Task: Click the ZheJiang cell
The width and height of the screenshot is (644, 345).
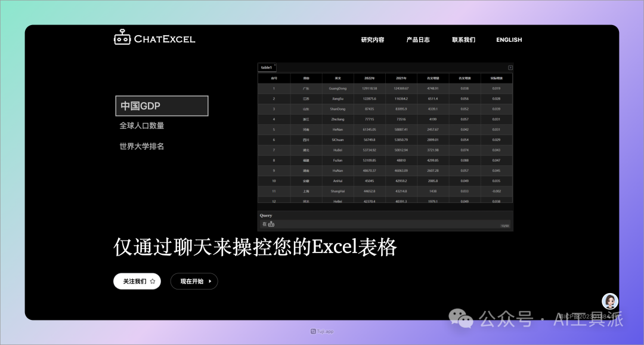Action: coord(338,119)
